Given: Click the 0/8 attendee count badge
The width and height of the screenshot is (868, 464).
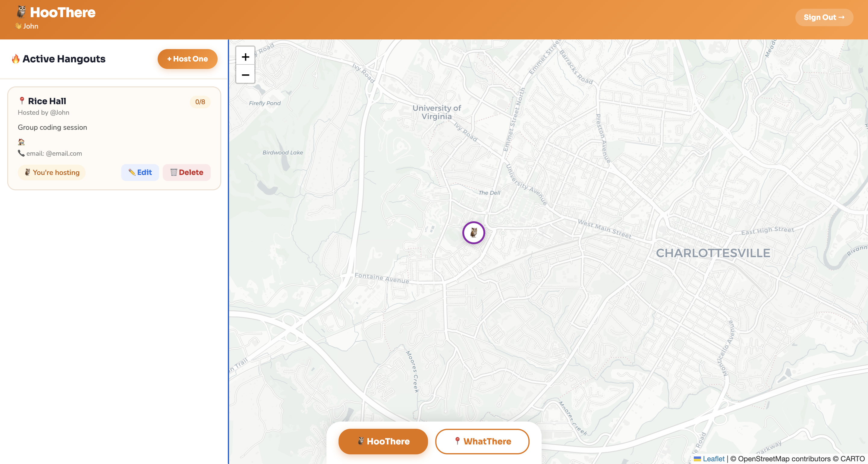Looking at the screenshot, I should tap(200, 102).
